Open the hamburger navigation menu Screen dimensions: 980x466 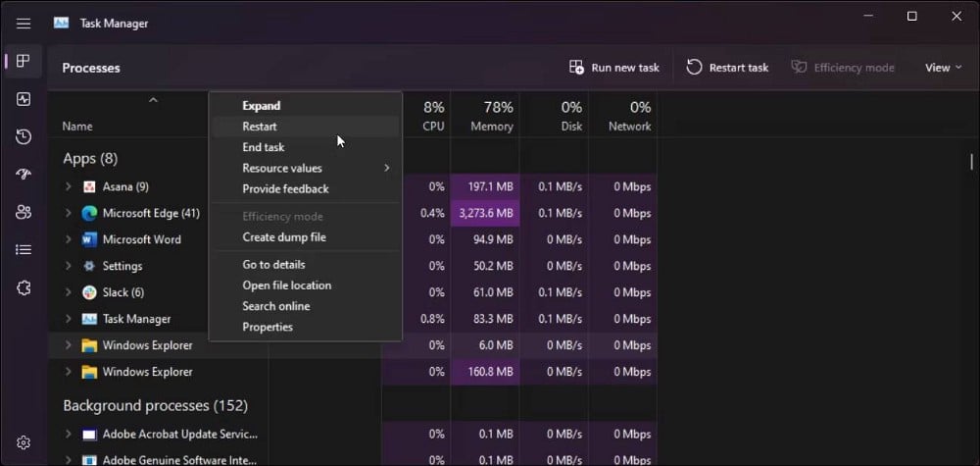(24, 23)
